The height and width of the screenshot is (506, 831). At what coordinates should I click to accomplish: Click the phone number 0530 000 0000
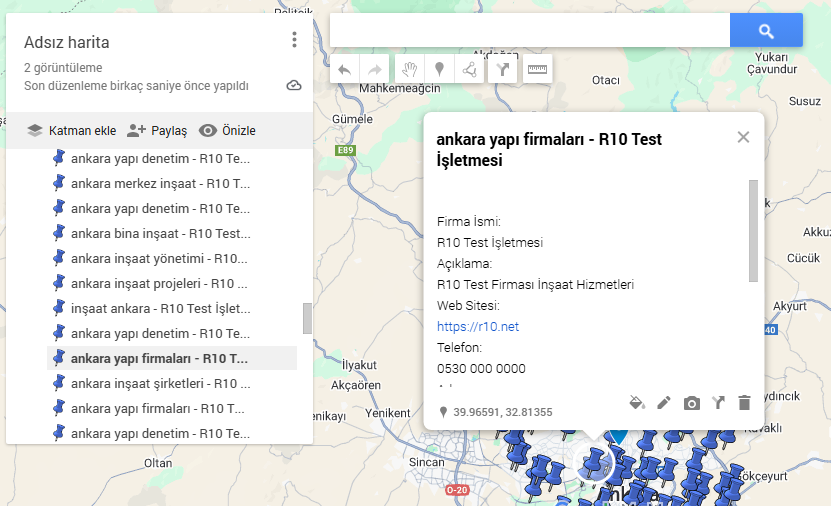[481, 369]
